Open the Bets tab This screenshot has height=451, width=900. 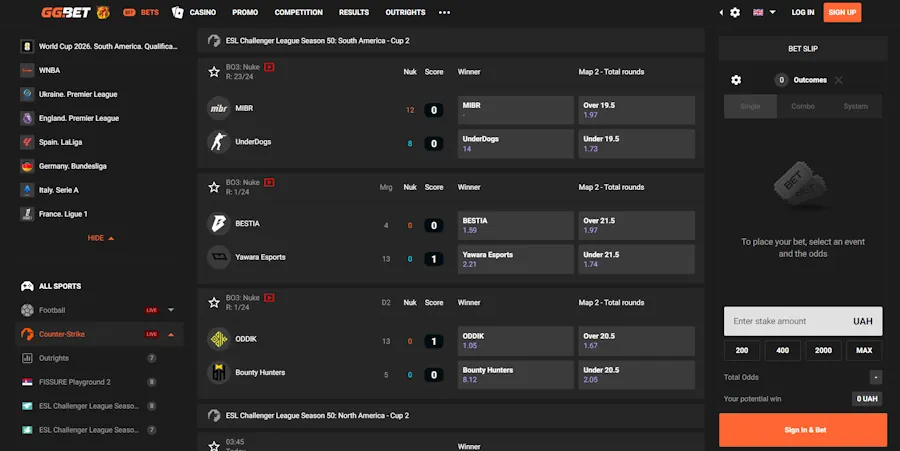[141, 12]
